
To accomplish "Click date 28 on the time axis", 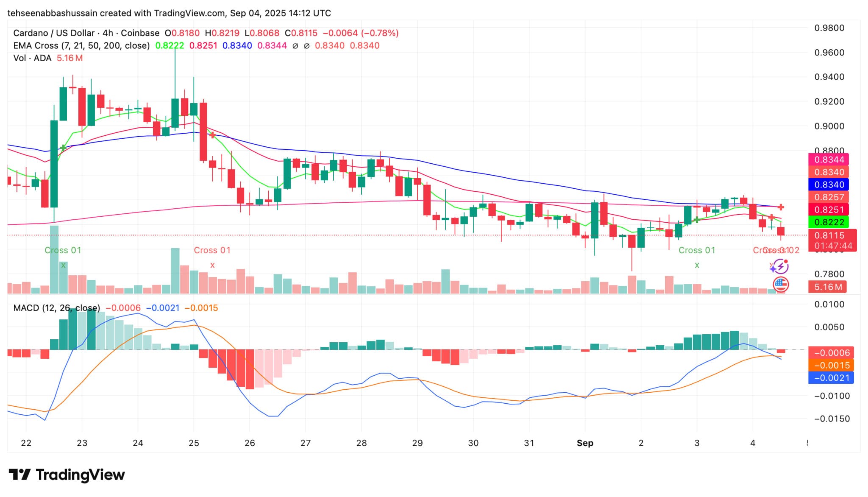I will 362,443.
